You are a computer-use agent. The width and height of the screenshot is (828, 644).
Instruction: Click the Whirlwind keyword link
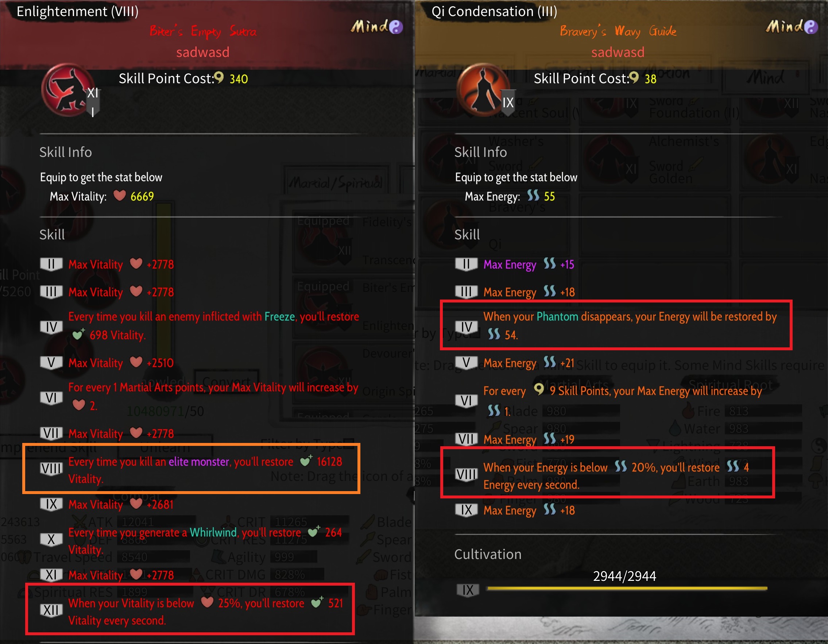(x=213, y=532)
